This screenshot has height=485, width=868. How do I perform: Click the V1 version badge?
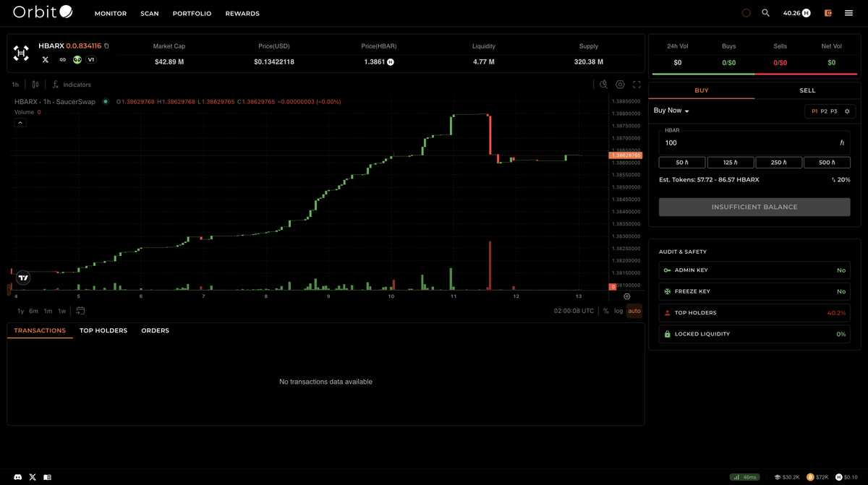(x=91, y=60)
